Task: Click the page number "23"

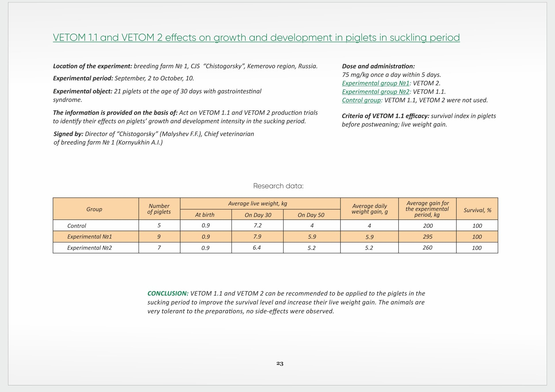Action: pyautogui.click(x=280, y=364)
